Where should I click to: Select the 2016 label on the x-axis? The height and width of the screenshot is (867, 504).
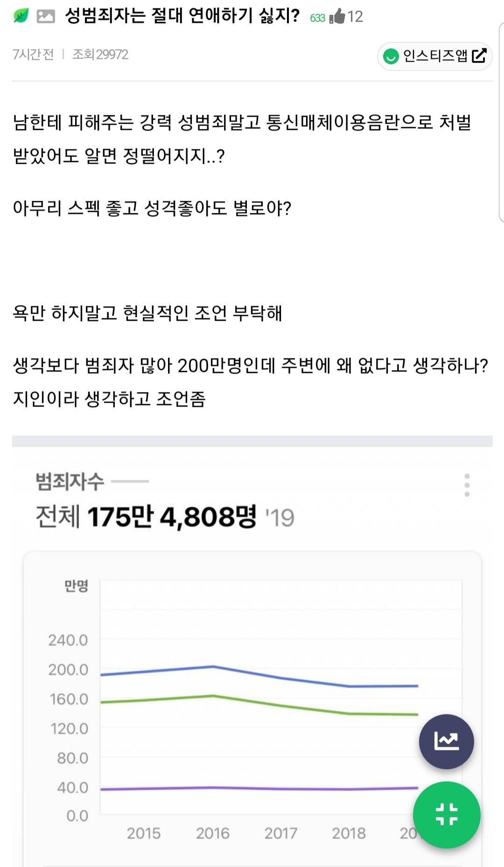[x=213, y=833]
